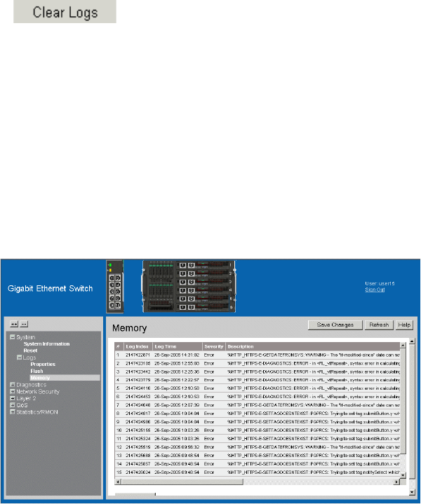Click the blade chassis device image
Image resolution: width=421 pixels, height=504 pixels.
[189, 286]
